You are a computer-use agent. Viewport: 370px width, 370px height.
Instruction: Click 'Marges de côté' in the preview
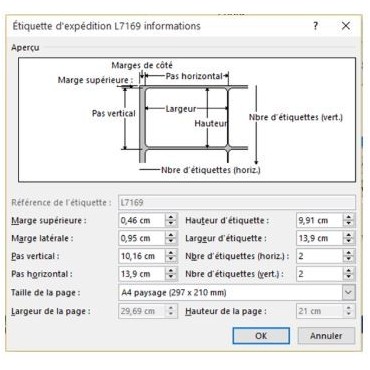pyautogui.click(x=142, y=65)
